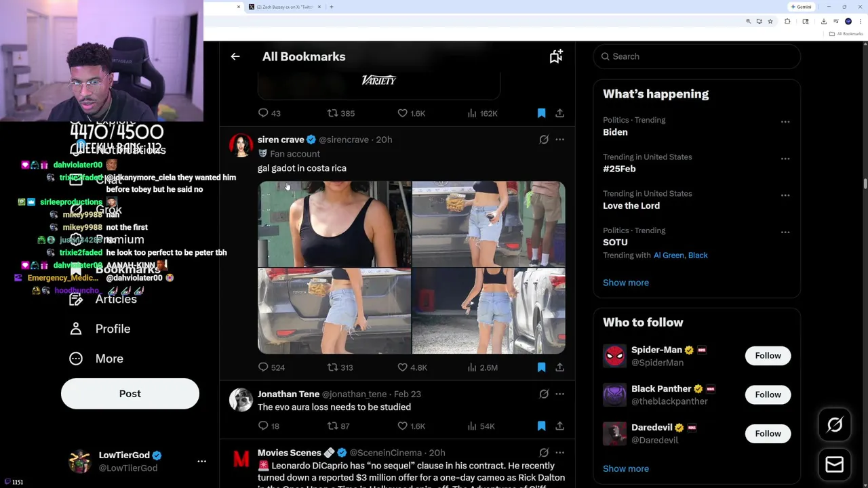Open the Al Green trending link
The width and height of the screenshot is (868, 488).
click(x=668, y=256)
